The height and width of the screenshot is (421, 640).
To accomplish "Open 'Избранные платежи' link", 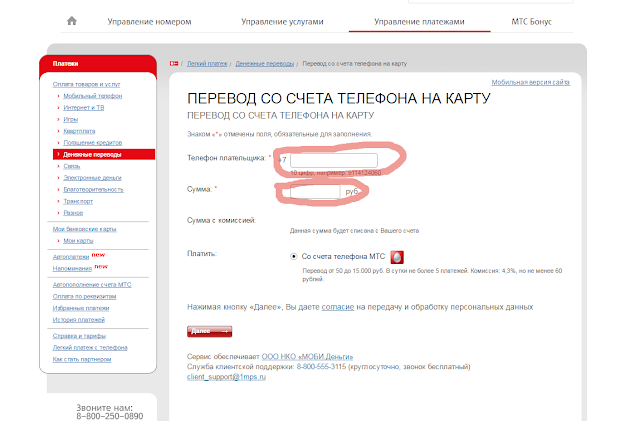I will (x=81, y=308).
